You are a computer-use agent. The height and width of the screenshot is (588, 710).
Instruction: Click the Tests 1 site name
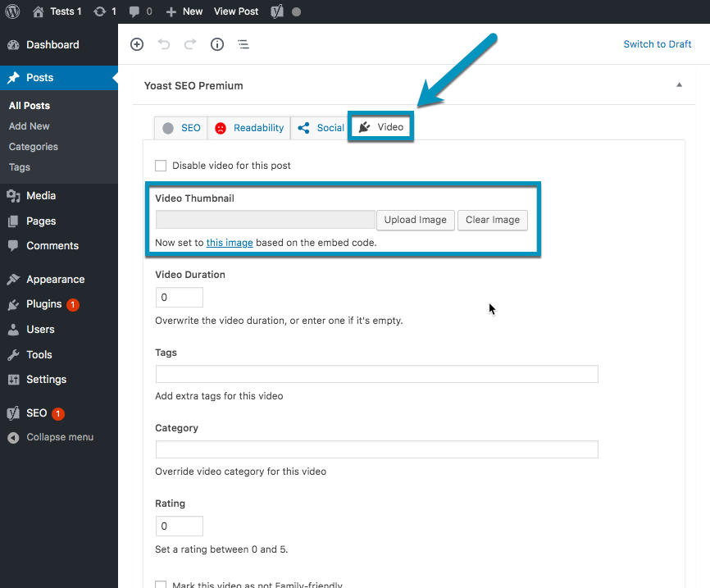tap(66, 11)
